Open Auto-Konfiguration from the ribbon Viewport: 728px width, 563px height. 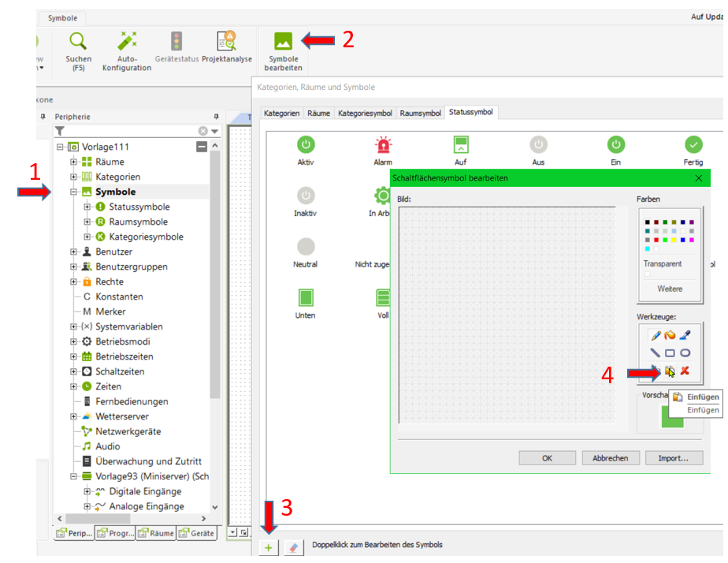(127, 51)
